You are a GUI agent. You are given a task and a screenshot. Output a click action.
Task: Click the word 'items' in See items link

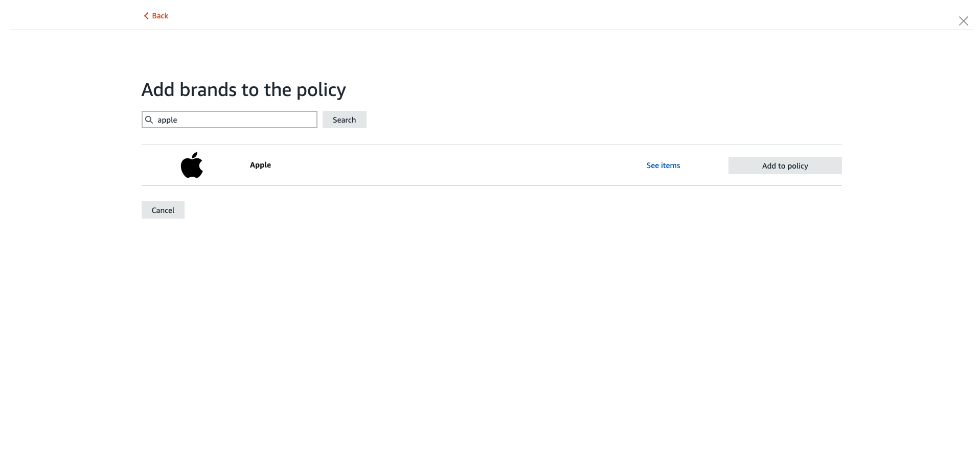[671, 165]
